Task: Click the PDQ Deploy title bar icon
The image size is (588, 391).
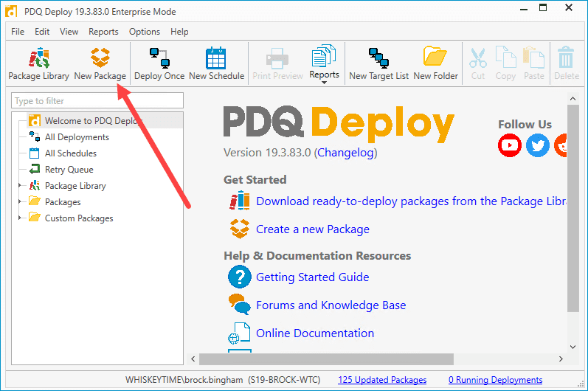Action: 11,11
